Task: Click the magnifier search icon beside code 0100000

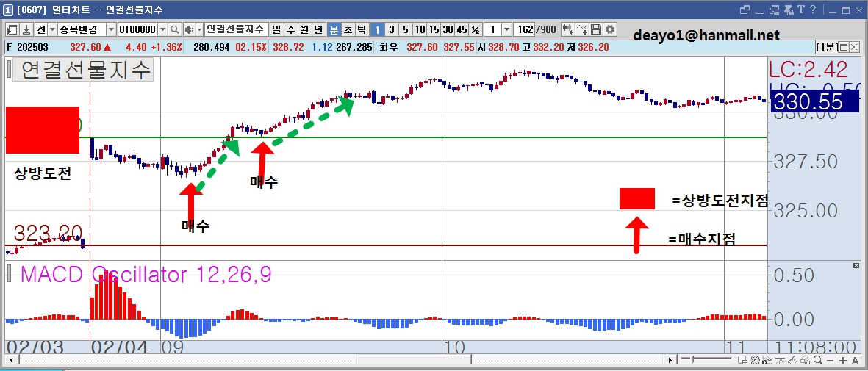Action: point(174,29)
